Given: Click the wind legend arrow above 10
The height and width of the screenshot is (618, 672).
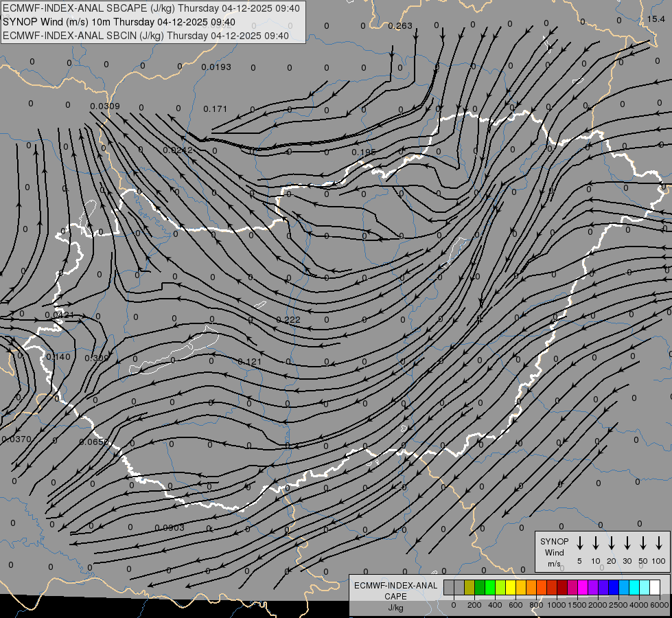Looking at the screenshot, I should [596, 542].
